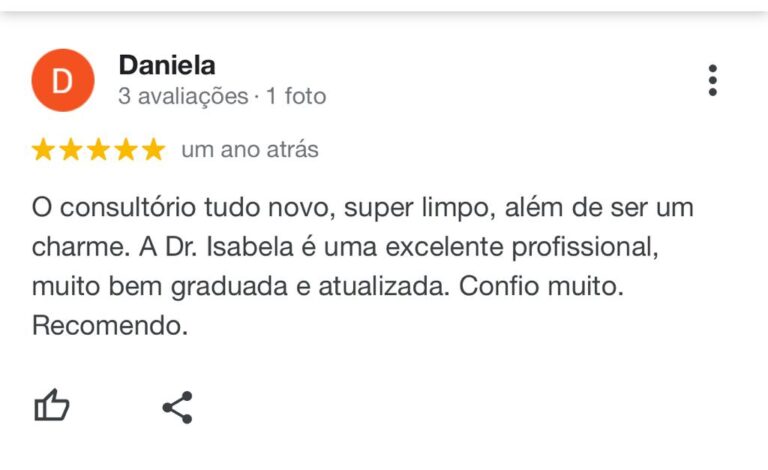This screenshot has height=470, width=768.
Task: Click the "3 avaliações" reviewer stats text
Action: pyautogui.click(x=182, y=97)
